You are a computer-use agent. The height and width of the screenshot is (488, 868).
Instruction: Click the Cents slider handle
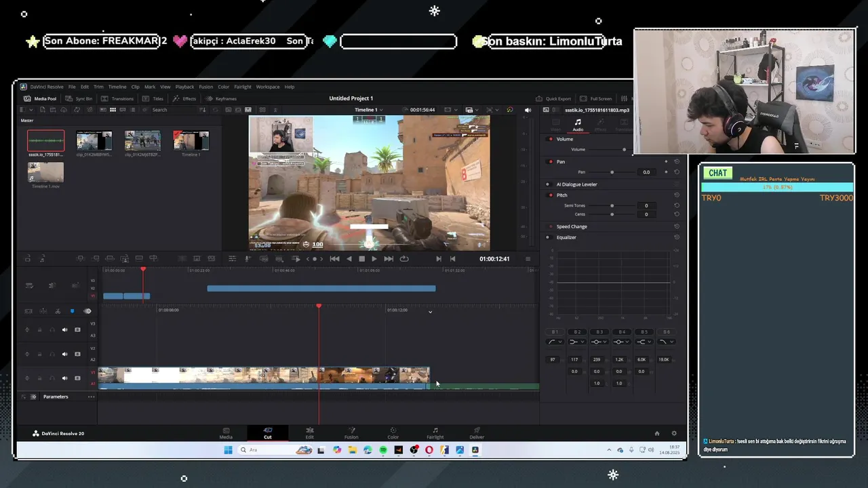[x=612, y=214]
